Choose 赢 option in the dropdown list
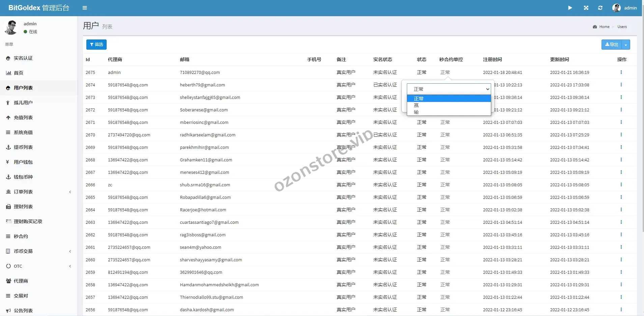The image size is (644, 316). tap(416, 105)
